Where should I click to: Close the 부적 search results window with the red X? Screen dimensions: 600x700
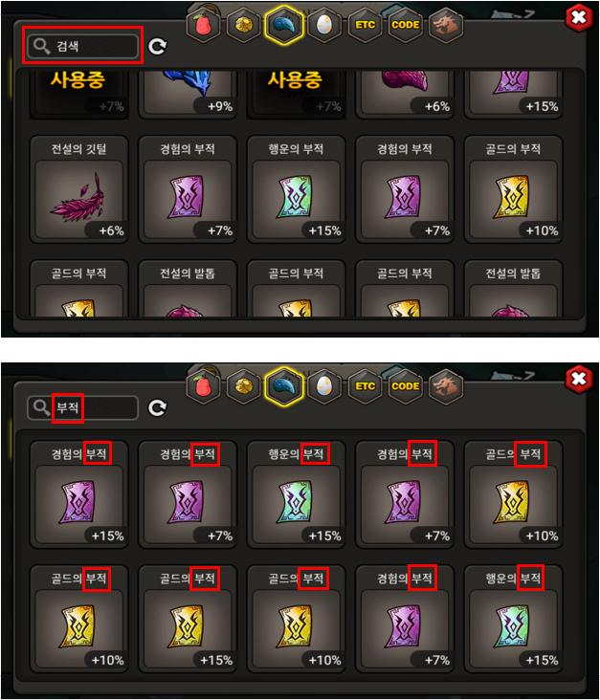click(x=579, y=379)
